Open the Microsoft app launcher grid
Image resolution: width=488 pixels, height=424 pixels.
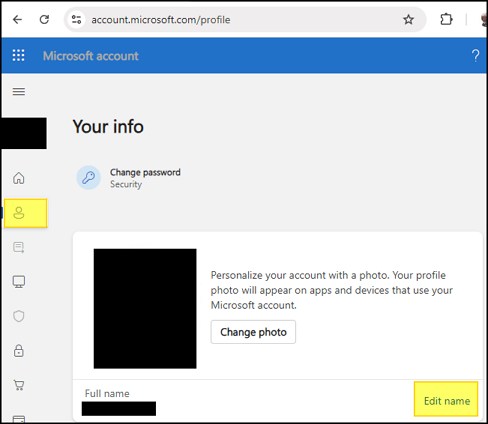click(x=18, y=55)
